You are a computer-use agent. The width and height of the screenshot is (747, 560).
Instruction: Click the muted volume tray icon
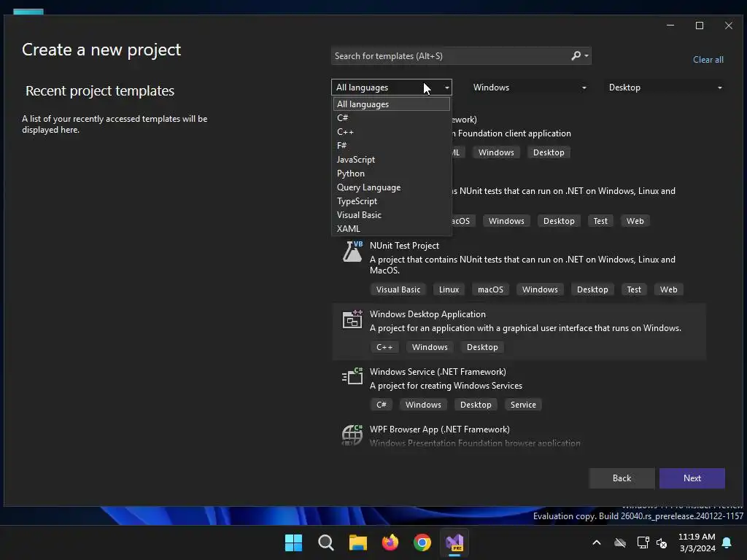[x=662, y=542]
